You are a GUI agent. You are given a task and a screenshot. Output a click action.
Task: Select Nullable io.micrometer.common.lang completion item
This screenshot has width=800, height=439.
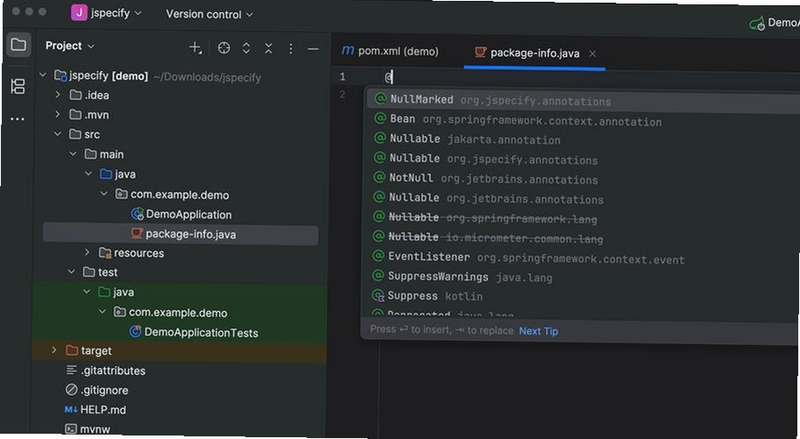click(582, 237)
